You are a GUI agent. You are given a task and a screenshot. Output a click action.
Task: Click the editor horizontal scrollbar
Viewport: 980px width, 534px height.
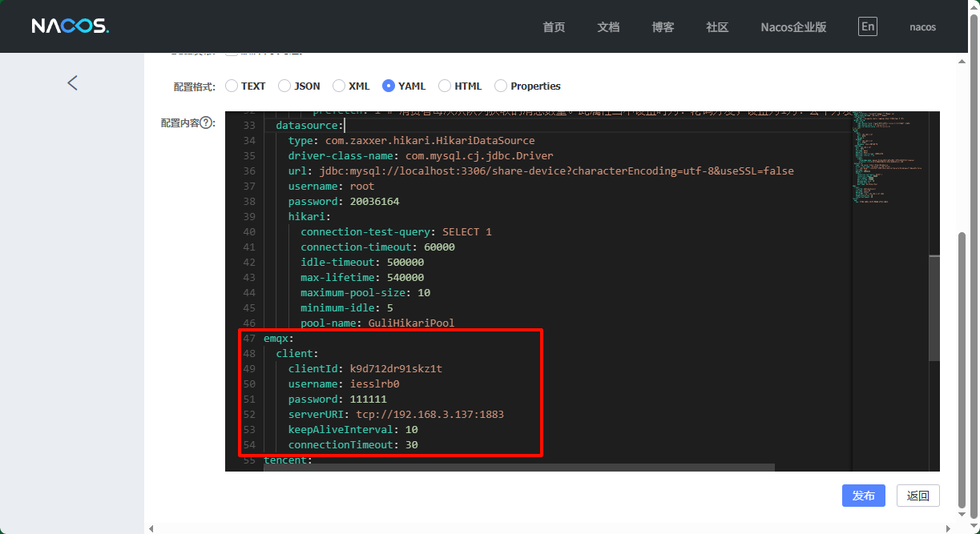518,467
